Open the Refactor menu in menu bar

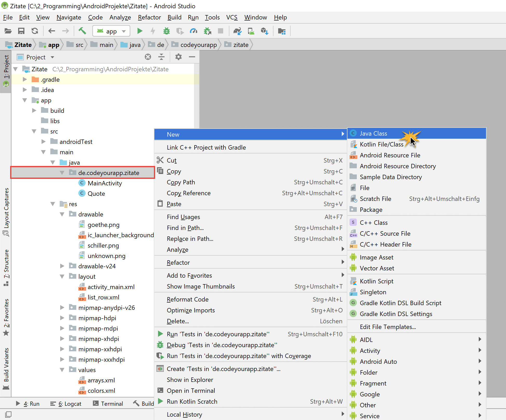point(149,17)
